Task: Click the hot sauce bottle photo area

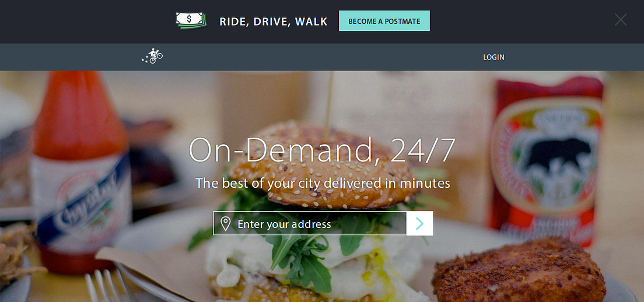Action: 80,173
